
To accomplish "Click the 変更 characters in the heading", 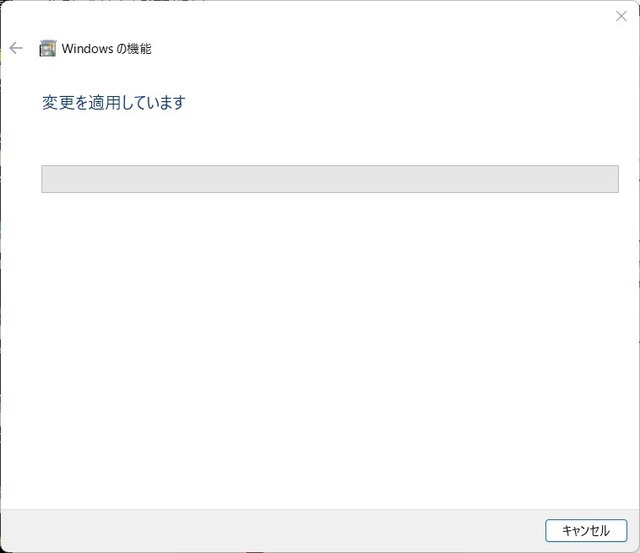I will [58, 102].
